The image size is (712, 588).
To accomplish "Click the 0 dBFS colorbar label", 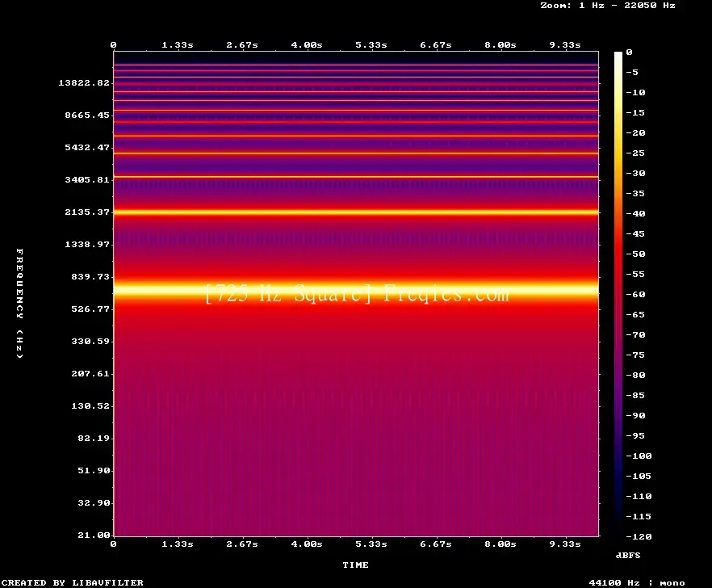I will pos(629,52).
